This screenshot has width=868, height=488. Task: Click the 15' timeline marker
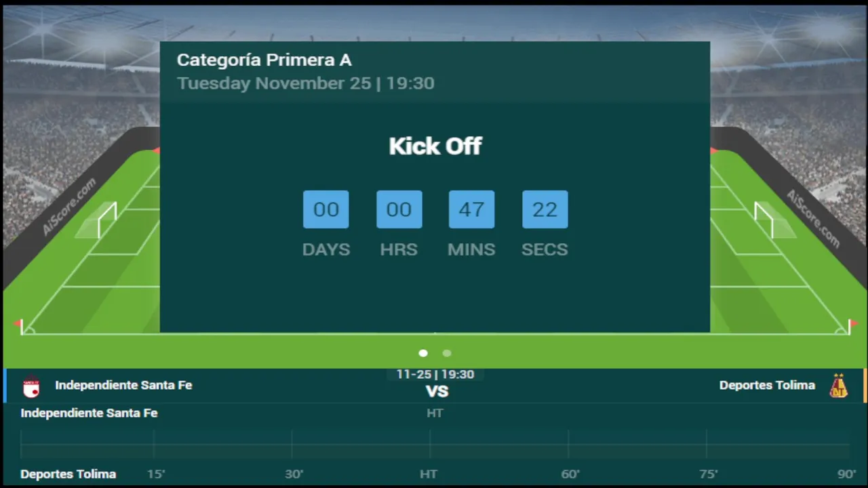click(x=156, y=474)
